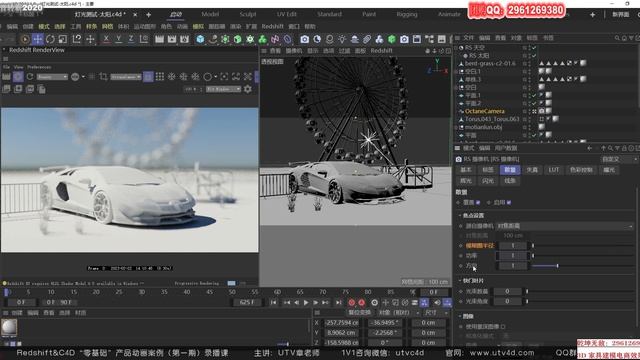The image size is (640, 360).
Task: Open the RenderView Fit Window dropdown
Action: pos(223,89)
